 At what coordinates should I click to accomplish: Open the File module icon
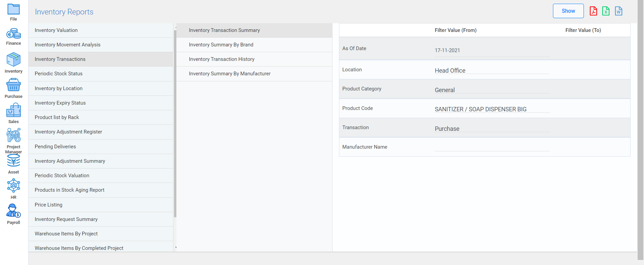pos(13,9)
